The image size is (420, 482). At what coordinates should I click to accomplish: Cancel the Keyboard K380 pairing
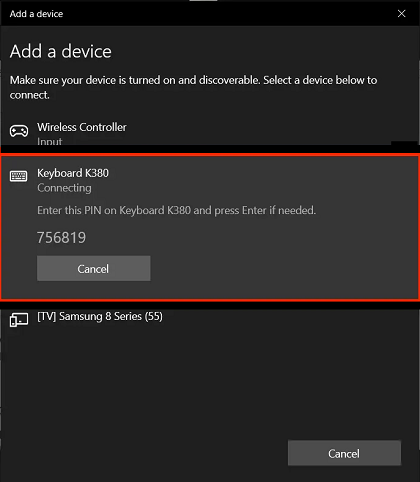coord(94,268)
